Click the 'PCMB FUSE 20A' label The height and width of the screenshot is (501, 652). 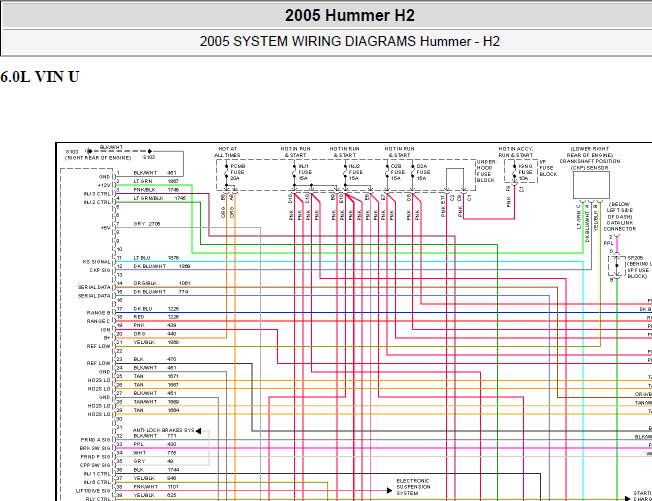point(238,172)
